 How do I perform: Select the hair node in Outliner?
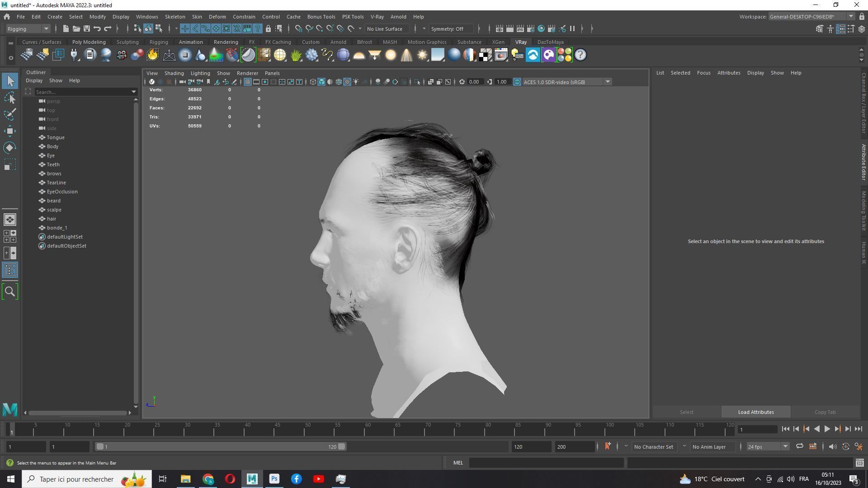point(52,219)
